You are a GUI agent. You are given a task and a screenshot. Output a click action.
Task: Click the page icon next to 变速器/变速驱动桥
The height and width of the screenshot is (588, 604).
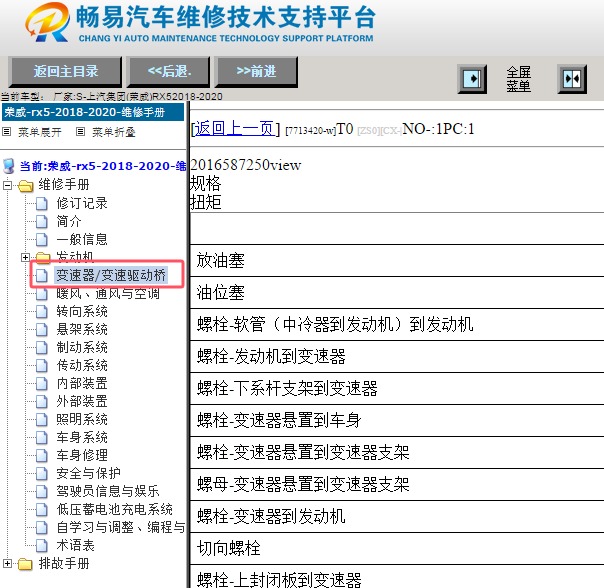click(42, 276)
